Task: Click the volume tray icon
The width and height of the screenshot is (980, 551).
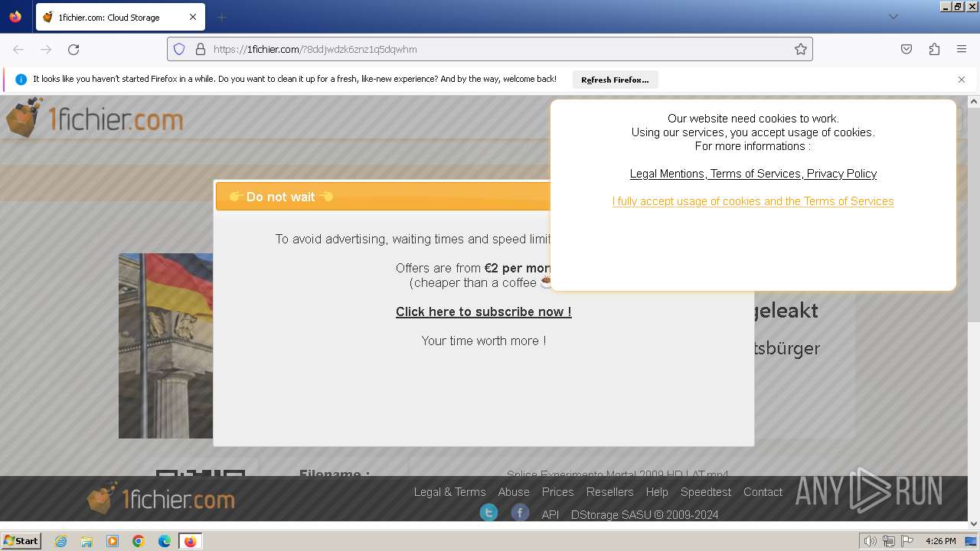Action: [870, 541]
